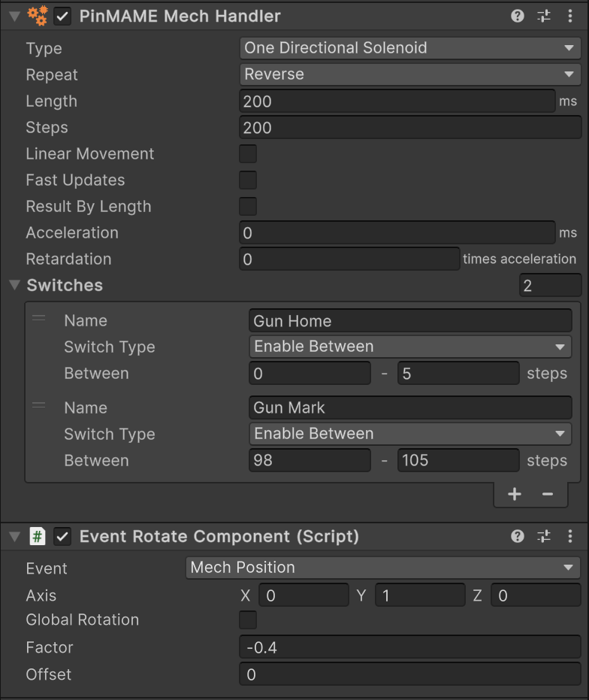The width and height of the screenshot is (589, 700).
Task: Open the Event dropdown showing Mech Position
Action: click(382, 568)
